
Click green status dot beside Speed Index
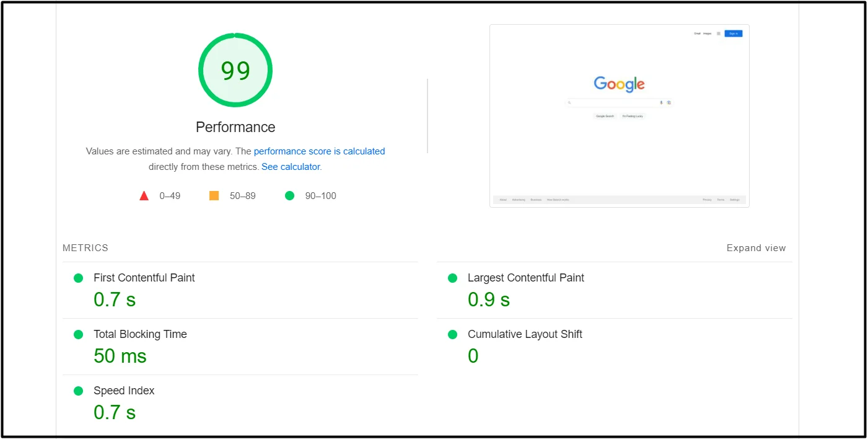pos(79,391)
